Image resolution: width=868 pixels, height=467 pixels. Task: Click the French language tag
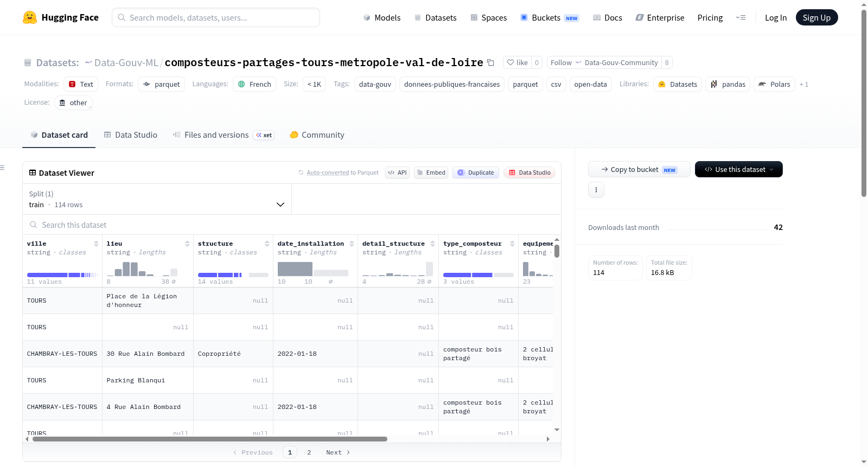click(x=254, y=84)
